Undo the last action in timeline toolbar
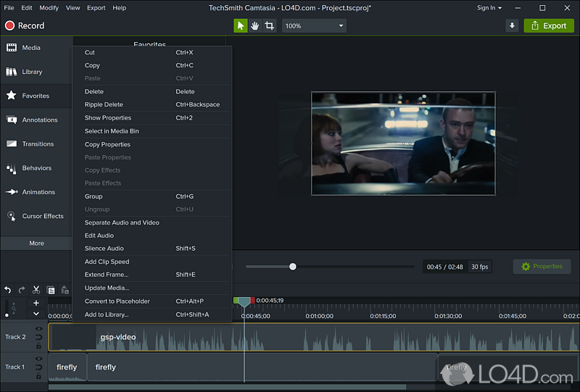 [8, 290]
